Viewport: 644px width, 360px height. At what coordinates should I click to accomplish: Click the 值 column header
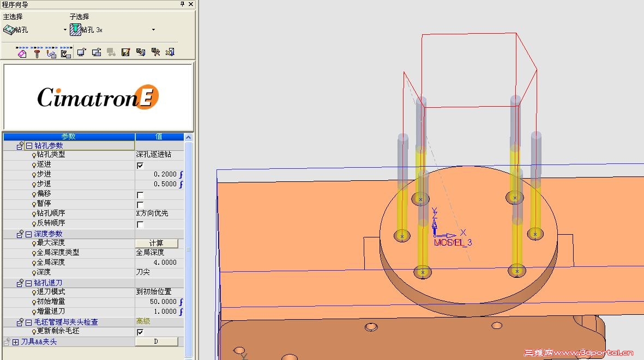click(159, 137)
